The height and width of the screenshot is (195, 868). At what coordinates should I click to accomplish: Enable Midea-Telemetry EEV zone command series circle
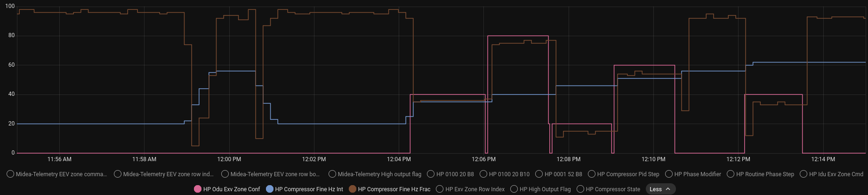tap(10, 174)
